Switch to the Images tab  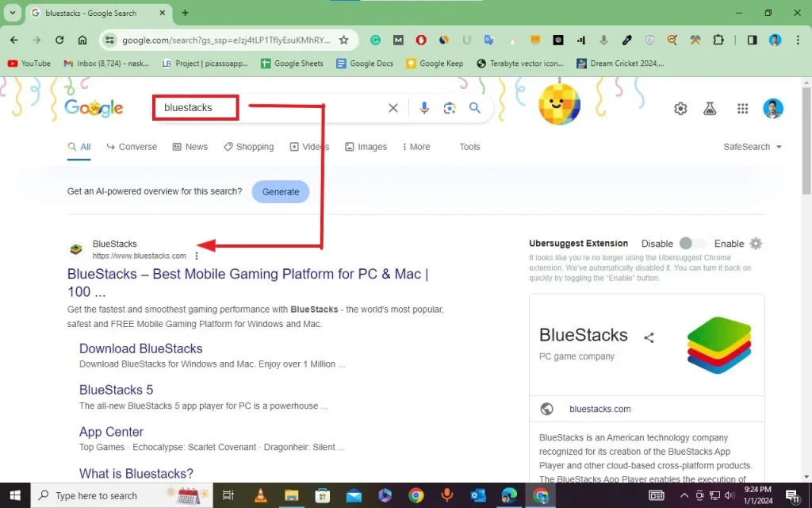tap(366, 147)
